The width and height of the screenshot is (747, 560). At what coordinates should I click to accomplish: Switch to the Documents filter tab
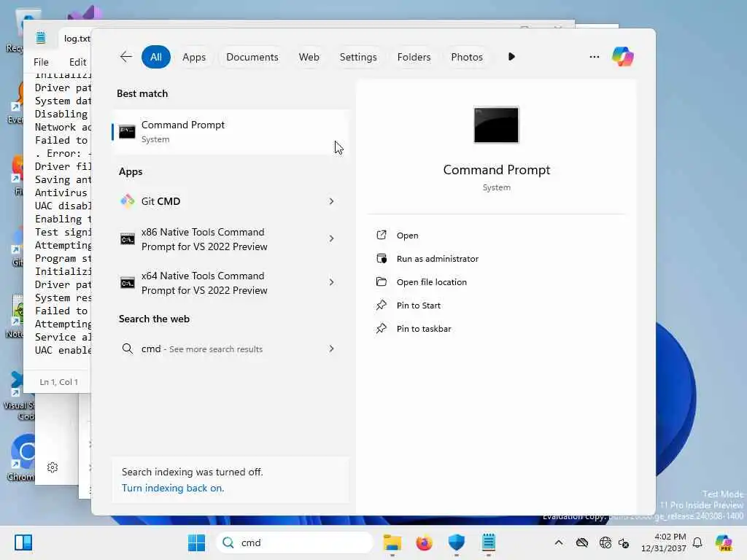tap(252, 57)
